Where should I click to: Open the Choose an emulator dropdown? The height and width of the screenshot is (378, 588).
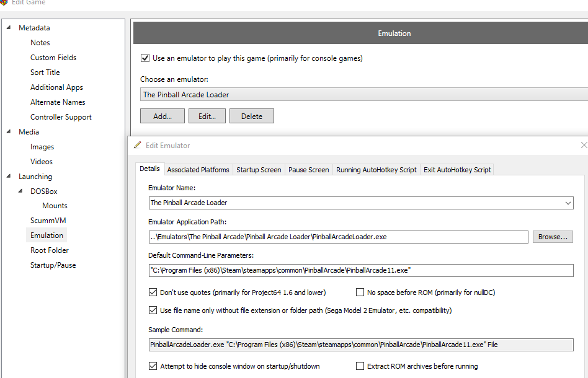click(x=363, y=94)
